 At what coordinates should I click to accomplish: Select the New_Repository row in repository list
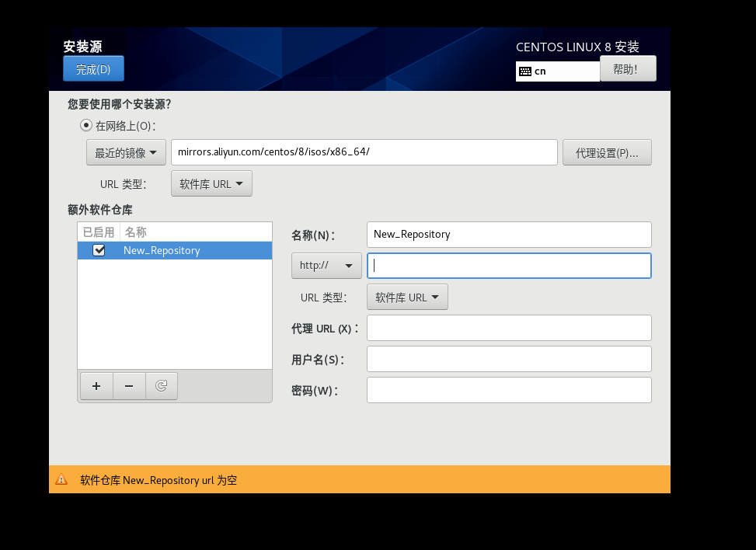(x=175, y=251)
